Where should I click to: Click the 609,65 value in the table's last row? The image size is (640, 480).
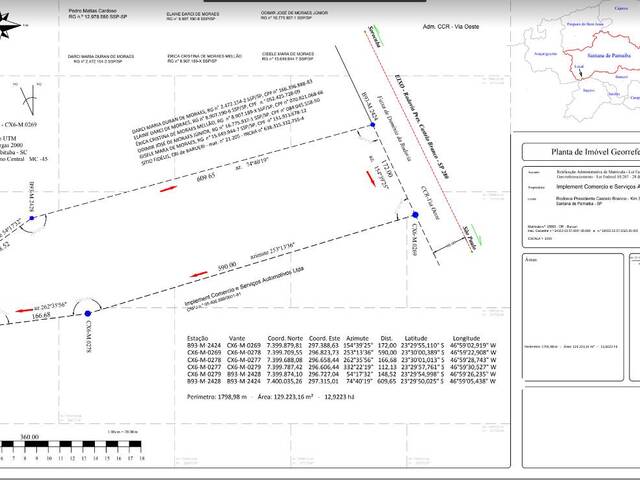[x=387, y=381]
